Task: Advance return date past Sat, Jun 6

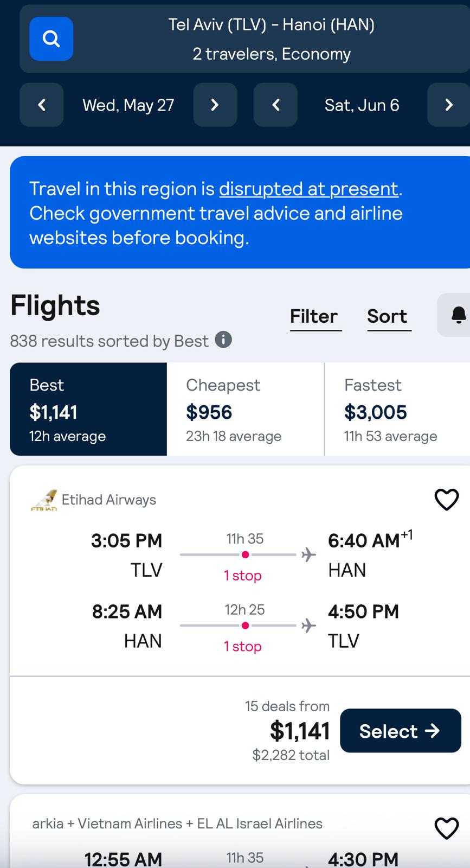Action: pyautogui.click(x=448, y=105)
